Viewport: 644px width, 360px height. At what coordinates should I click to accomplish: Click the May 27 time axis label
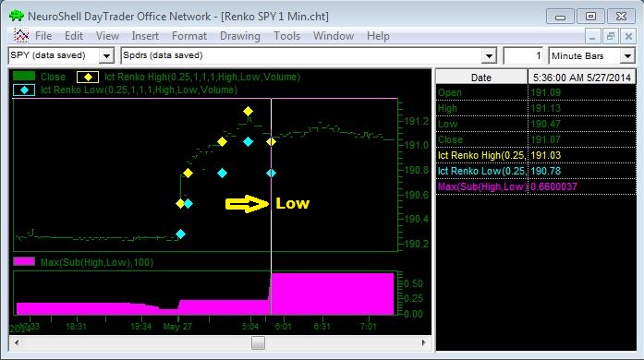pyautogui.click(x=177, y=327)
